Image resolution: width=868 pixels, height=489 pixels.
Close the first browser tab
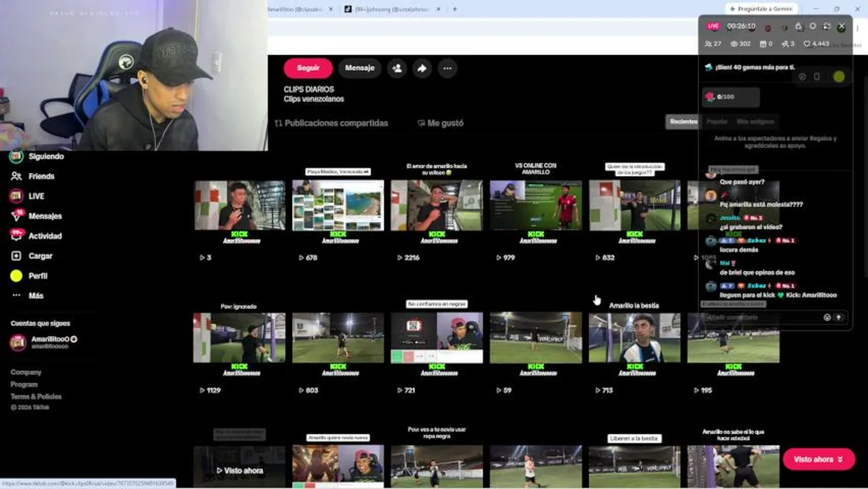[x=331, y=9]
